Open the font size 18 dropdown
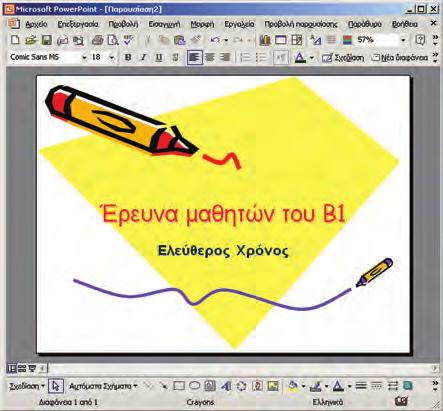Viewport: 443px width, 411px height. [x=112, y=58]
